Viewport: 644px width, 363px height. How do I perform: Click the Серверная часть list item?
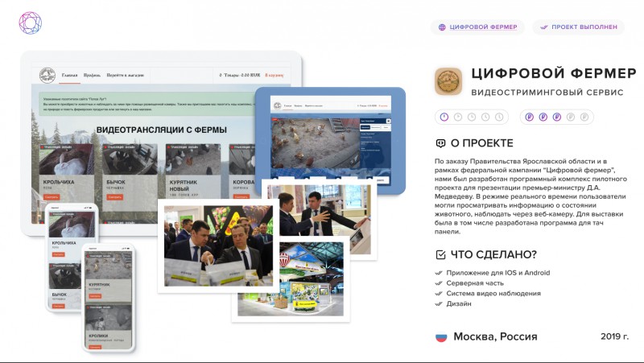tap(475, 283)
